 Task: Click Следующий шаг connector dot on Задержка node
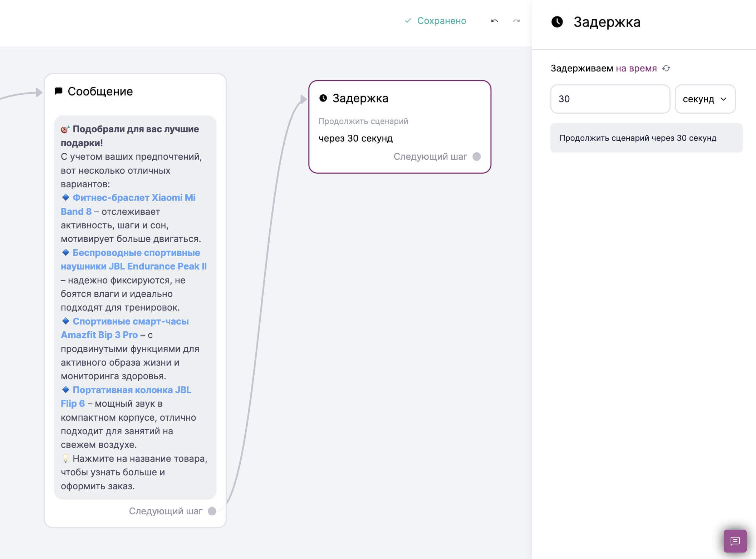pos(477,157)
